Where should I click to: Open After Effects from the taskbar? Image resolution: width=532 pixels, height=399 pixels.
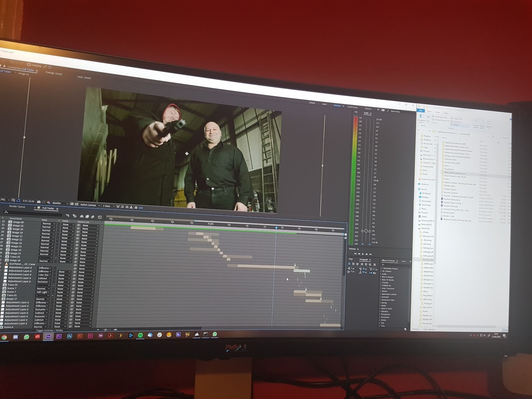[48, 336]
